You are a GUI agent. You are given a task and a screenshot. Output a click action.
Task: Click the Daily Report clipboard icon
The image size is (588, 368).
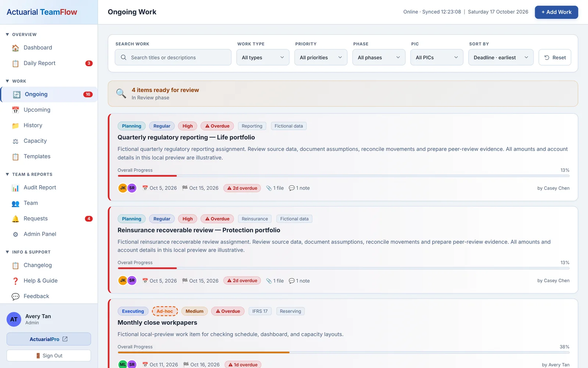click(x=15, y=63)
